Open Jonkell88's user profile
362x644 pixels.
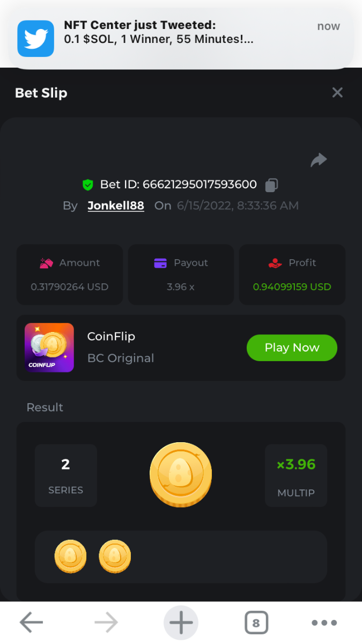click(116, 206)
